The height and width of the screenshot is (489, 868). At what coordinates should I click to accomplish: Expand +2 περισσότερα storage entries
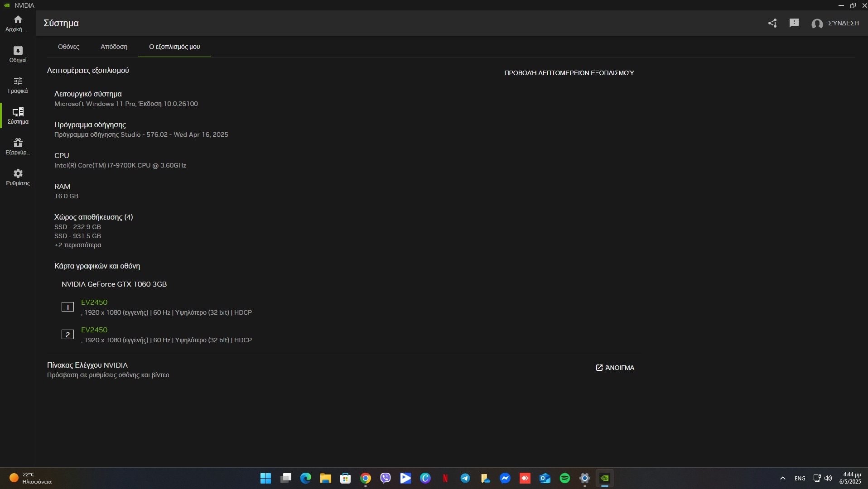pyautogui.click(x=77, y=245)
